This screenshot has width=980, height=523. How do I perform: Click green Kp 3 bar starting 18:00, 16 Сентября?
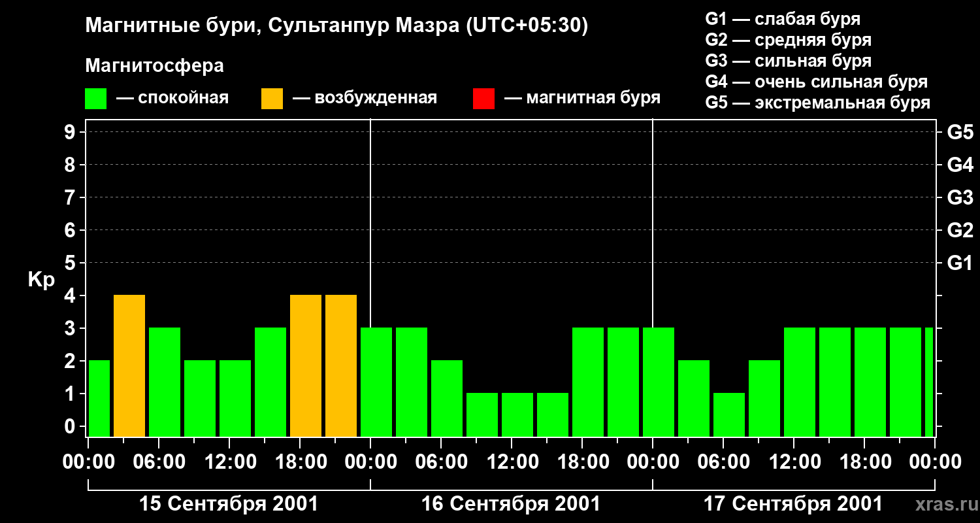588,382
